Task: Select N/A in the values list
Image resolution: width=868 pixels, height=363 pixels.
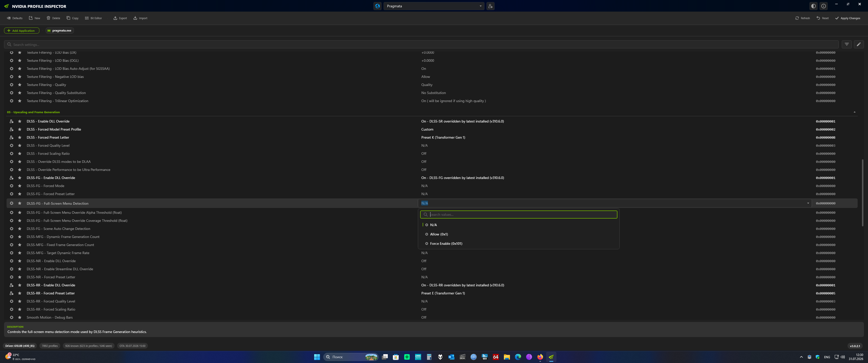Action: point(519,225)
